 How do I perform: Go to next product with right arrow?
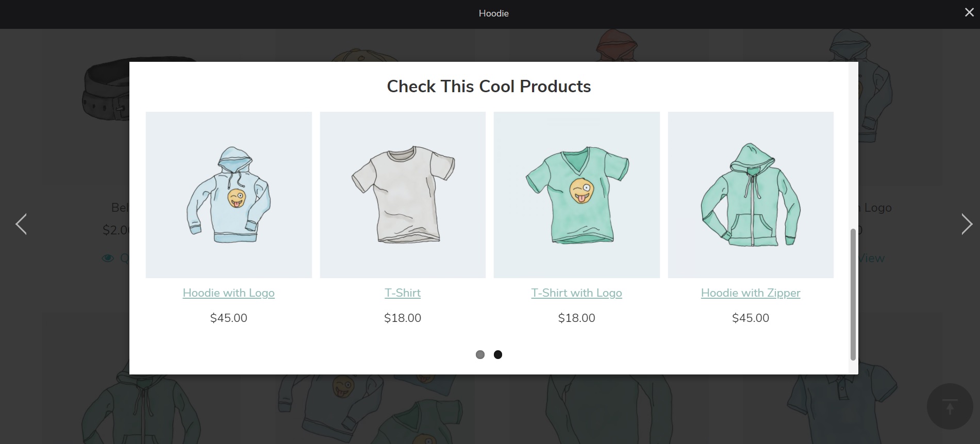point(967,224)
